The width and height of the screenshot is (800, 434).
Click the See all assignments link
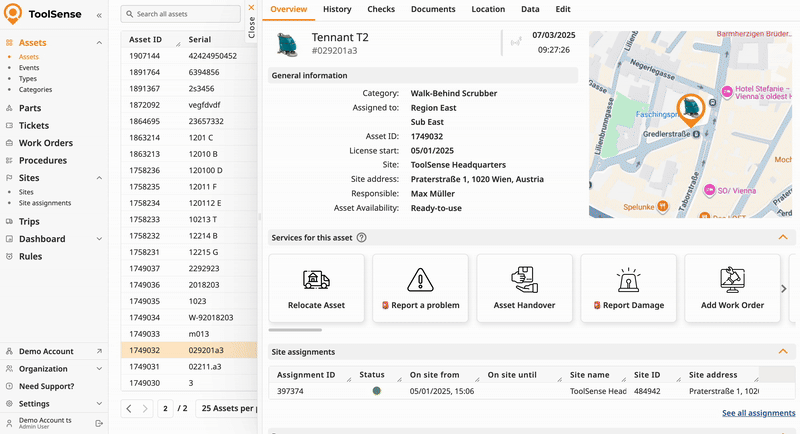pos(758,412)
